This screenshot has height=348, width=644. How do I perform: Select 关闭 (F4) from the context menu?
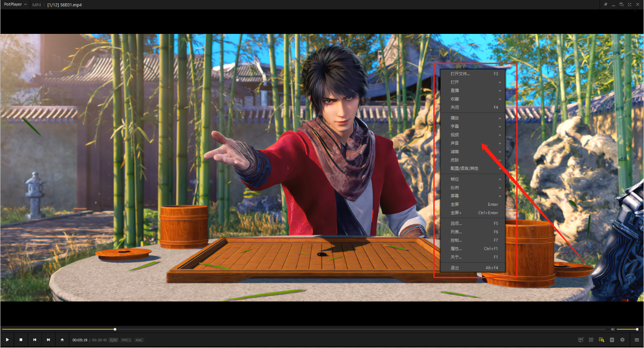473,107
